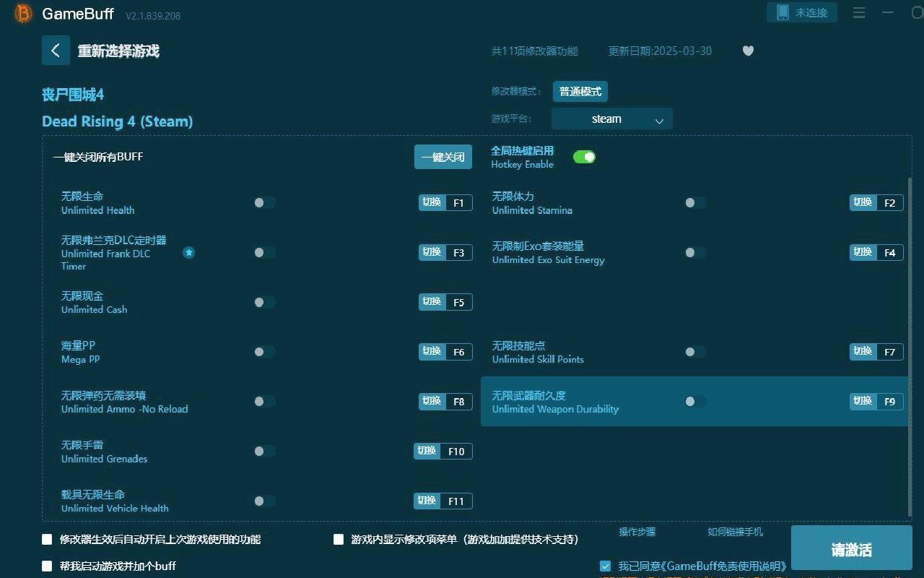Image resolution: width=924 pixels, height=578 pixels.
Task: Check show in-game trainer menu checkbox
Action: click(x=338, y=539)
